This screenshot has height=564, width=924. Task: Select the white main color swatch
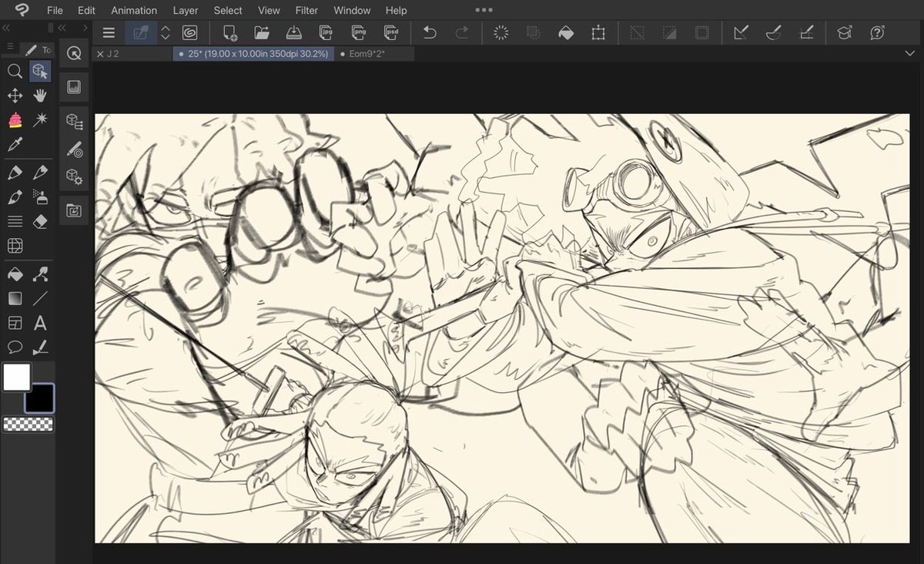[17, 377]
